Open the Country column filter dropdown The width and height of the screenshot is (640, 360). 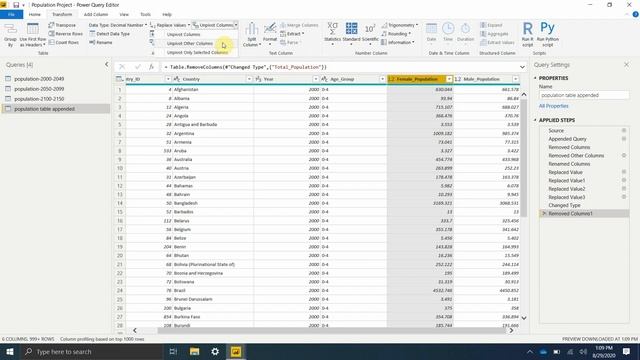point(249,79)
